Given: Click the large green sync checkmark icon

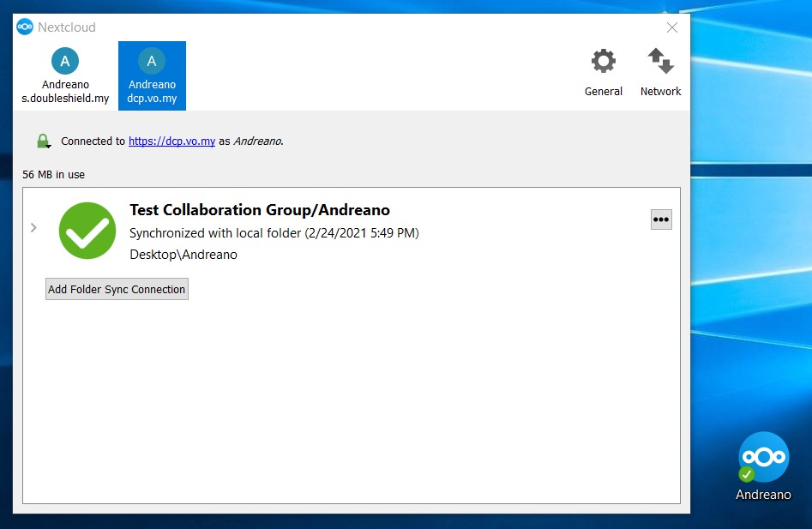Looking at the screenshot, I should tap(87, 231).
